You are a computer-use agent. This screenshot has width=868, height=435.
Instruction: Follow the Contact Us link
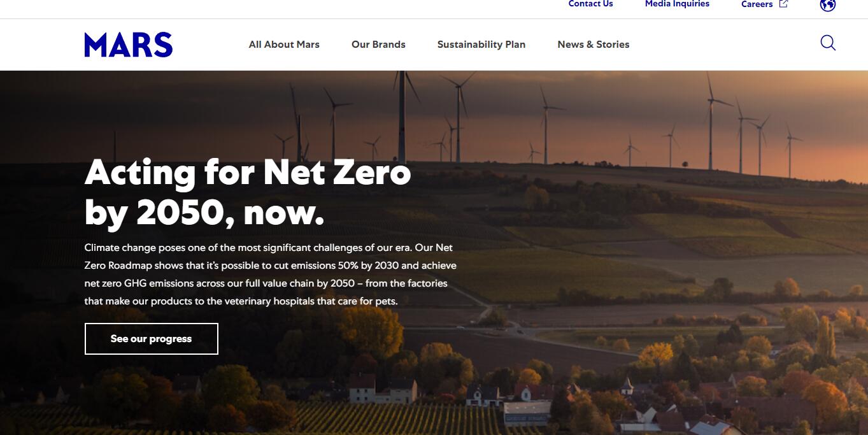(591, 4)
